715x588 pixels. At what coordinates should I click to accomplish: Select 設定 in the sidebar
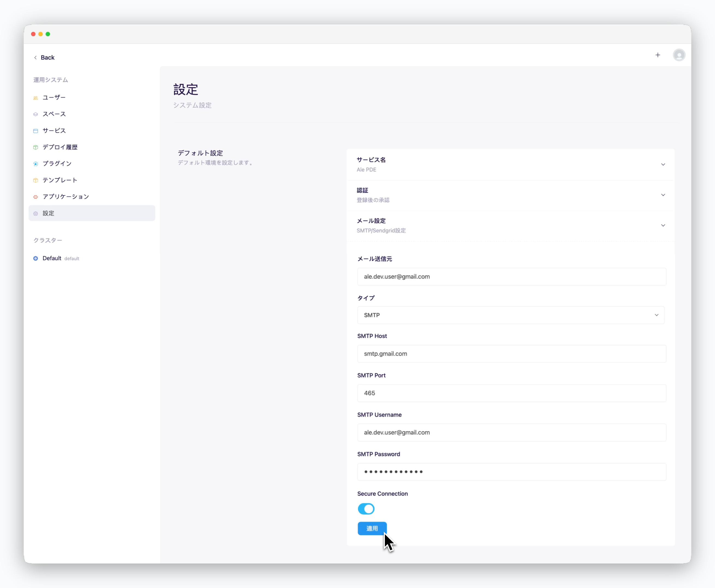(x=92, y=213)
